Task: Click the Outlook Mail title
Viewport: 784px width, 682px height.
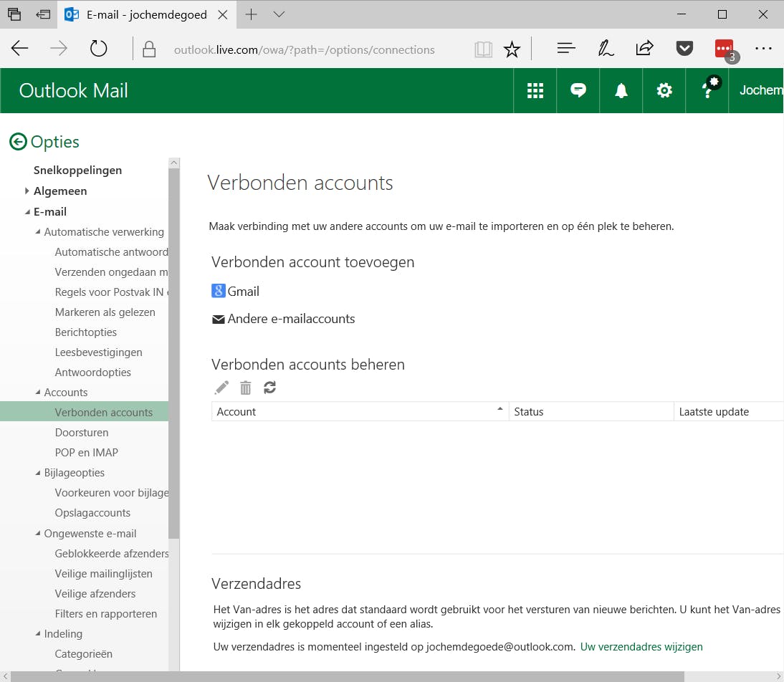Action: click(74, 90)
